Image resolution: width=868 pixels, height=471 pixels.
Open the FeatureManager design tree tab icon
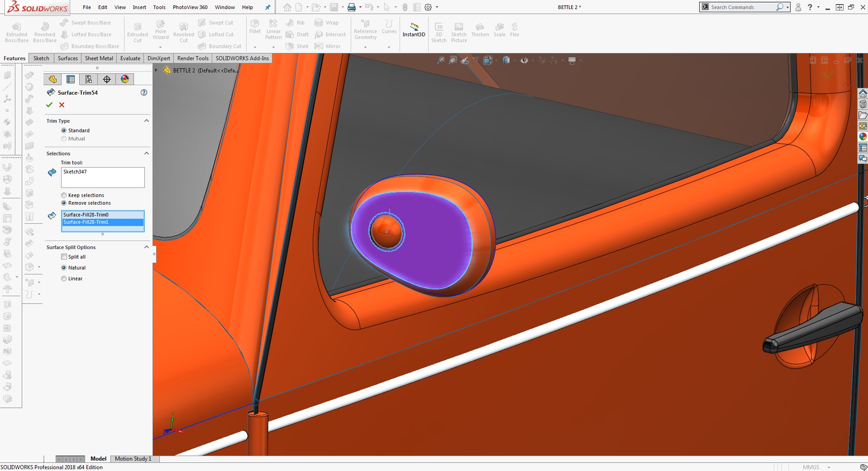(52, 79)
